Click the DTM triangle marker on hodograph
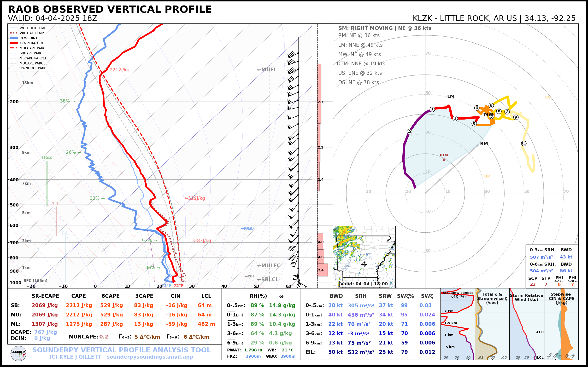Viewport: 588px width, 367px height. 444,160
